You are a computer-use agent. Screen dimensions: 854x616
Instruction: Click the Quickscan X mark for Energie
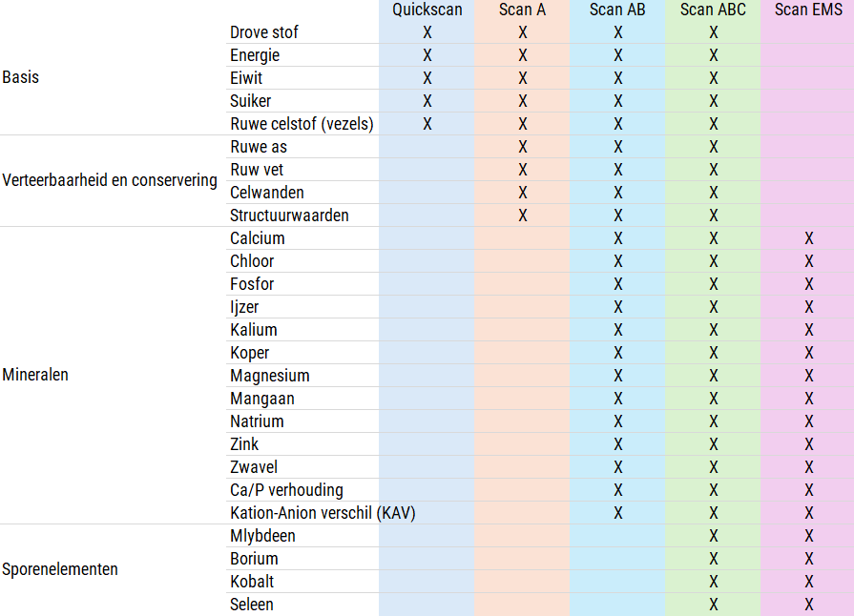click(427, 55)
